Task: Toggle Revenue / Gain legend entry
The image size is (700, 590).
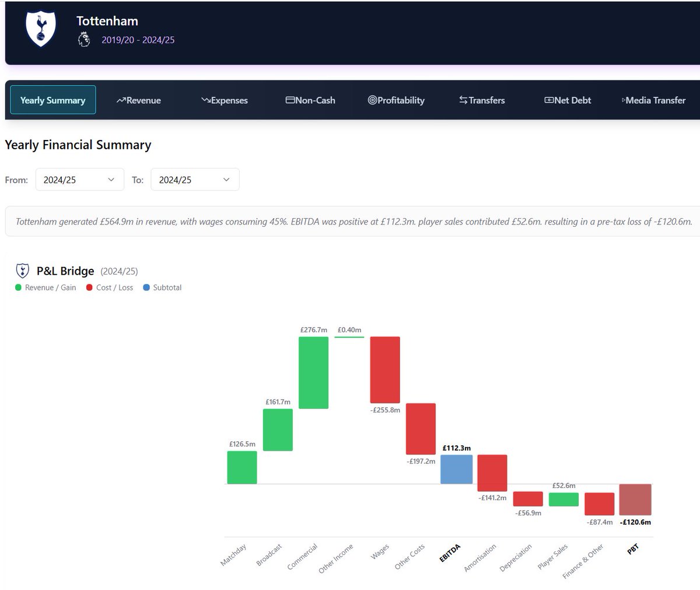Action: click(x=45, y=287)
